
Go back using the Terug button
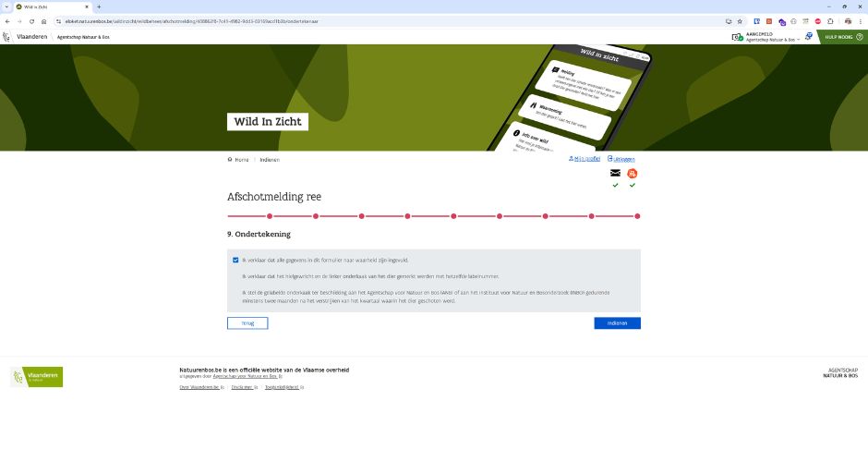(x=247, y=323)
